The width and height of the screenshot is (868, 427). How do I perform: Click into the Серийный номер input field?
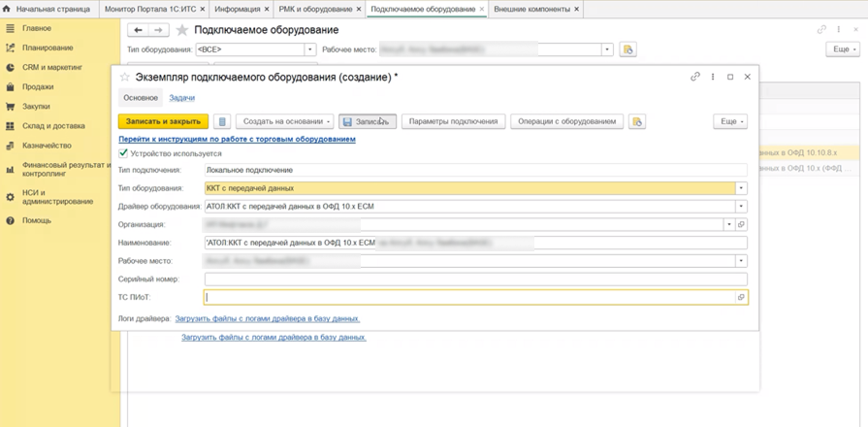pyautogui.click(x=476, y=279)
